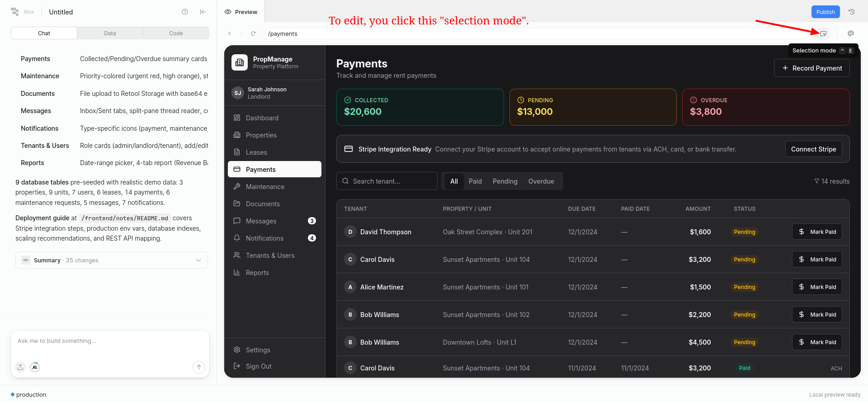Click the credit card icon in Stripe banner
This screenshot has height=403, width=868.
click(349, 149)
